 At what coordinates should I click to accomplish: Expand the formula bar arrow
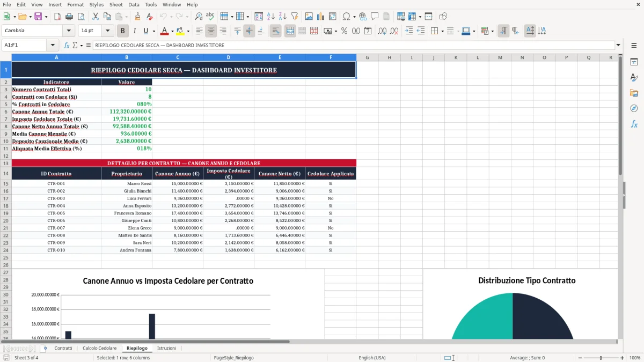tap(618, 46)
